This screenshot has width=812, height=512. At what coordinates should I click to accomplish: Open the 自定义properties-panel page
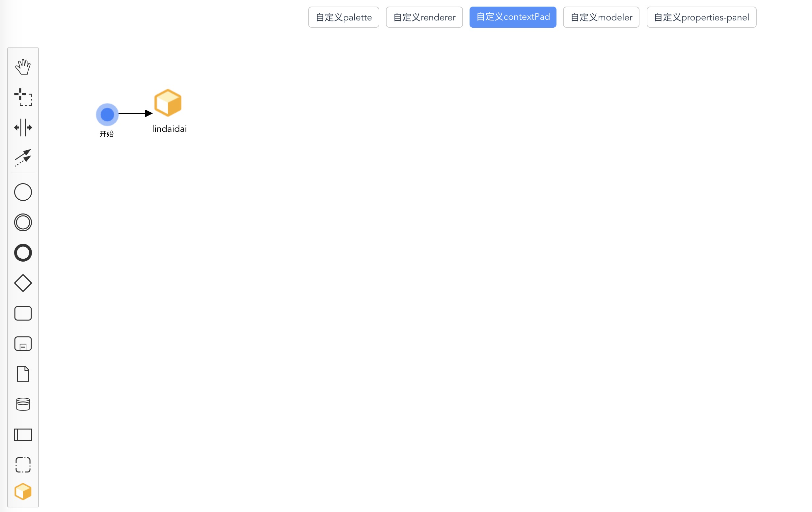tap(701, 17)
